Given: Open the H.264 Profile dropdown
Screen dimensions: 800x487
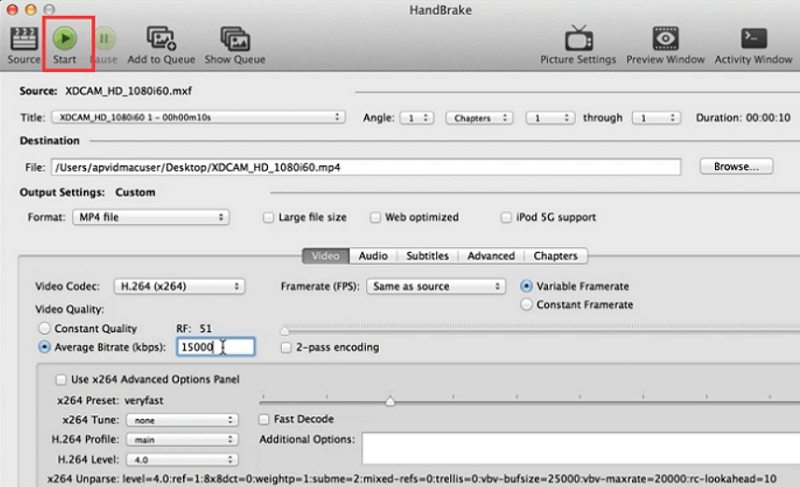Looking at the screenshot, I should [x=182, y=440].
